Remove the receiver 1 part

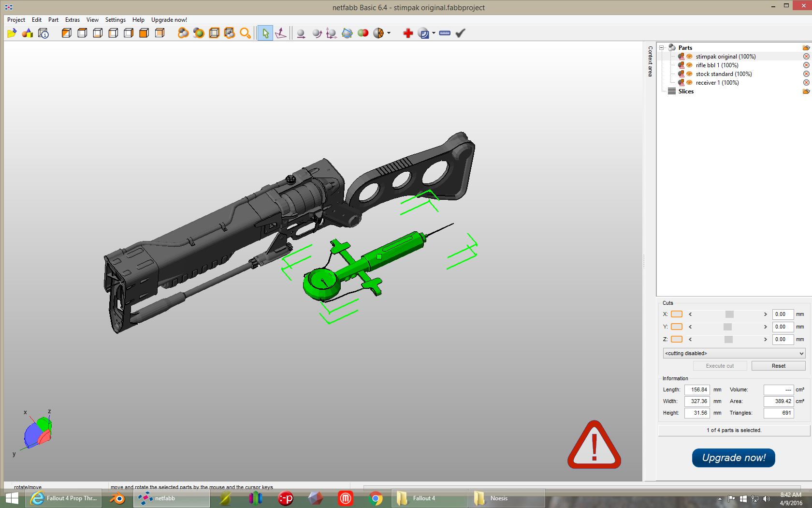(x=806, y=82)
